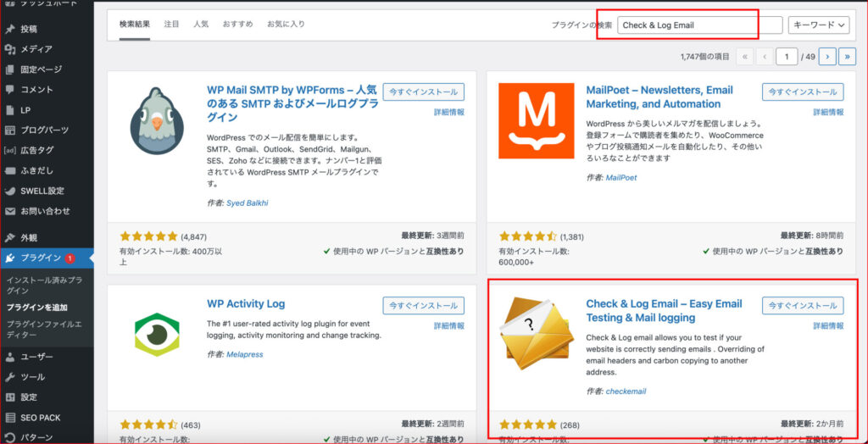This screenshot has height=444, width=868.
Task: View 詳細情報 for MailPoet
Action: pyautogui.click(x=829, y=112)
